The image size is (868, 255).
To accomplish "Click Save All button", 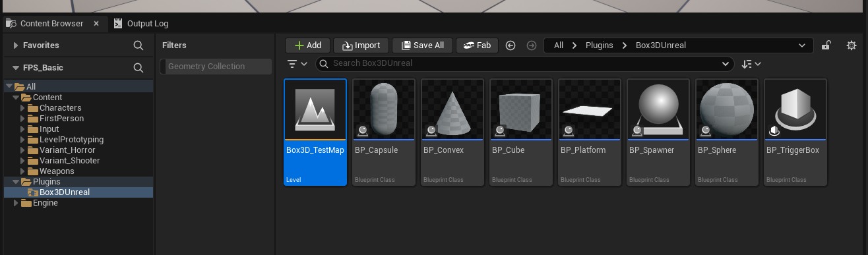I will pyautogui.click(x=422, y=45).
